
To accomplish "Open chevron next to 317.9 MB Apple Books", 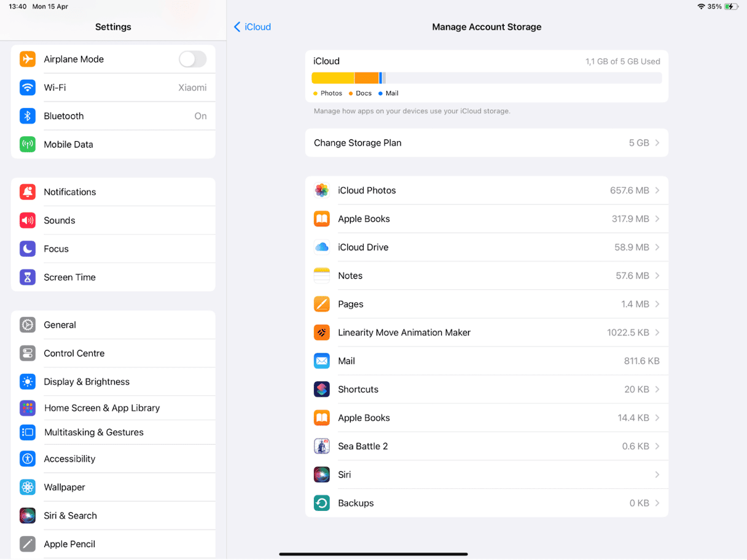I will pos(657,219).
